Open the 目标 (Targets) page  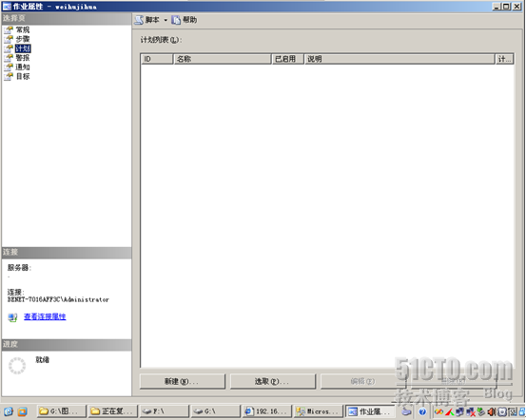[23, 76]
